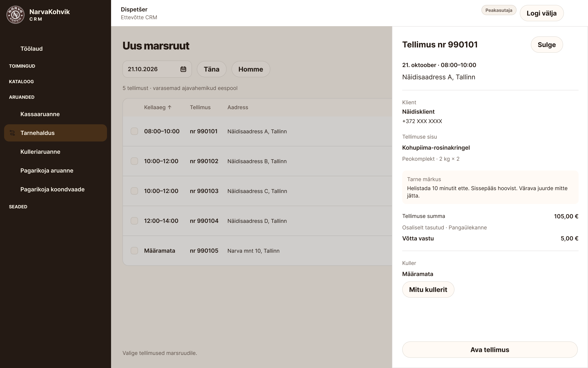Check the box for order nr 990101
Screen dimensions: 588x368
pos(134,131)
